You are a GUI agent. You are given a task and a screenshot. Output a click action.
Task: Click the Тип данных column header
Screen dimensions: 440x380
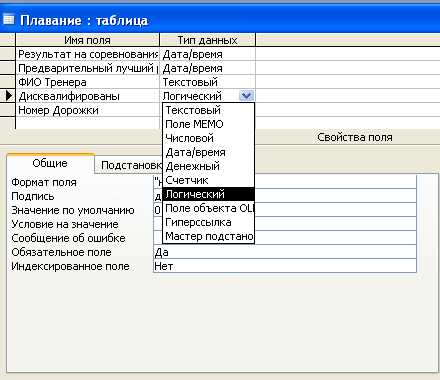[x=207, y=40]
